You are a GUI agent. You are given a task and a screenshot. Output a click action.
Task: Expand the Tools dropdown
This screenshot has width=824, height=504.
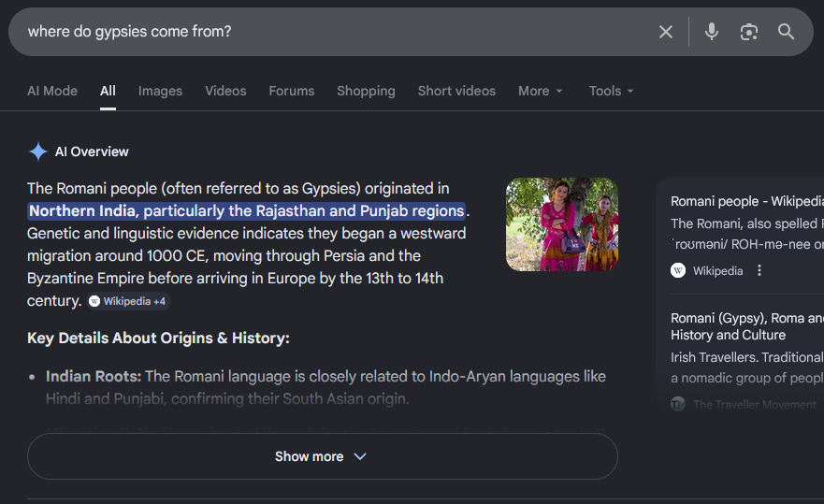[x=611, y=91]
